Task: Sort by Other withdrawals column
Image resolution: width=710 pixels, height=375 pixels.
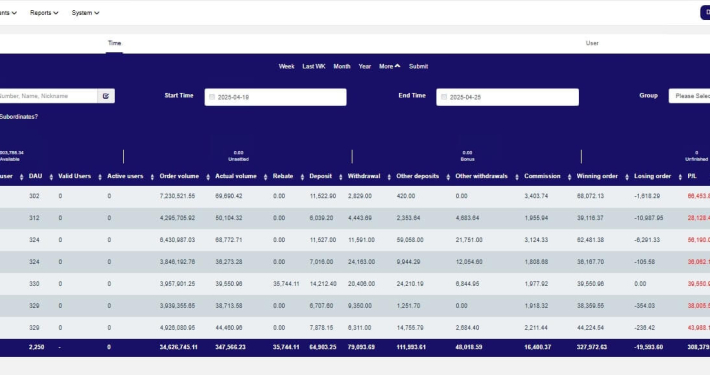Action: [x=481, y=176]
